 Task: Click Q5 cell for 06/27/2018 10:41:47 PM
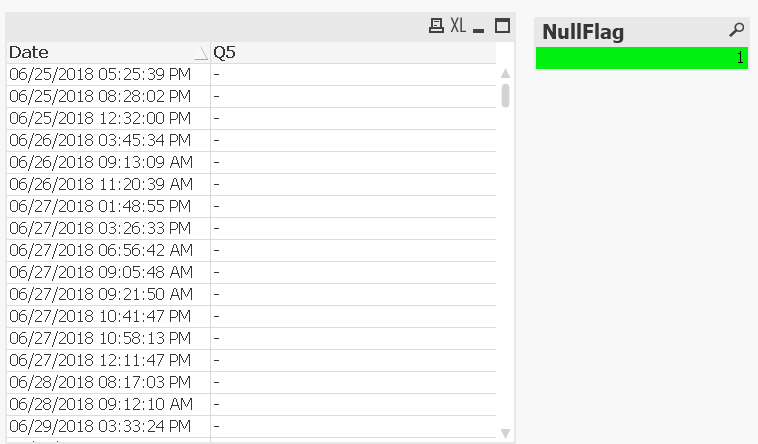[x=352, y=316]
